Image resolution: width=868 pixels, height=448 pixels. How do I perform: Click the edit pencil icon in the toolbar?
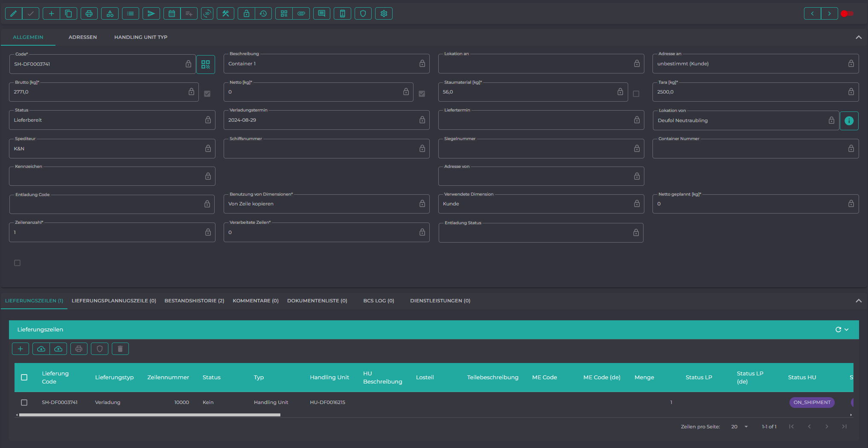(x=14, y=14)
